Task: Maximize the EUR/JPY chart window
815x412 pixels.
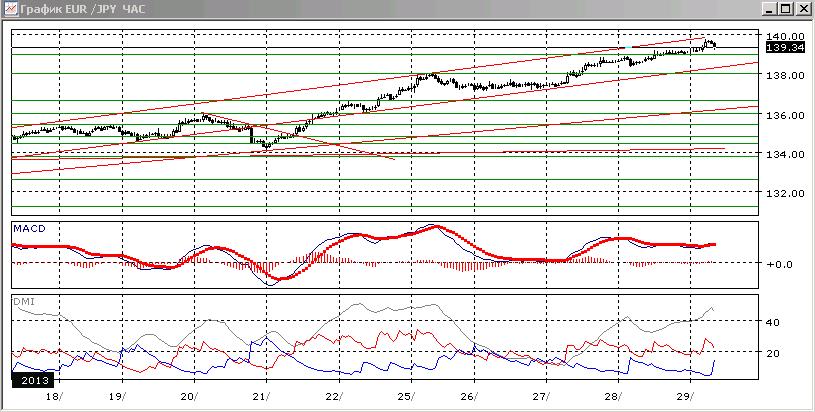Action: 785,9
